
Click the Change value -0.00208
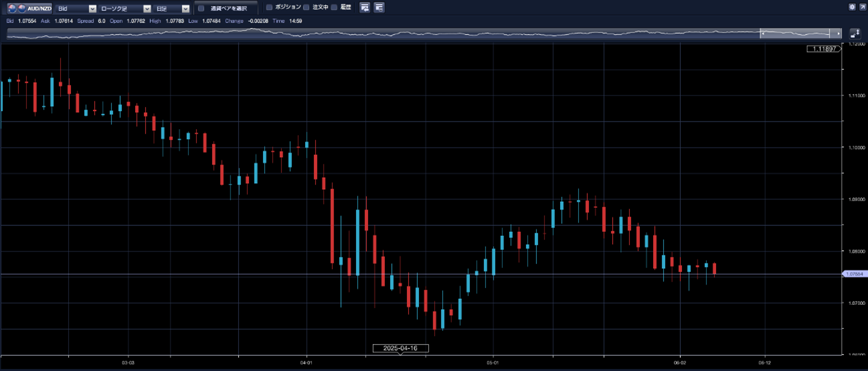(259, 21)
